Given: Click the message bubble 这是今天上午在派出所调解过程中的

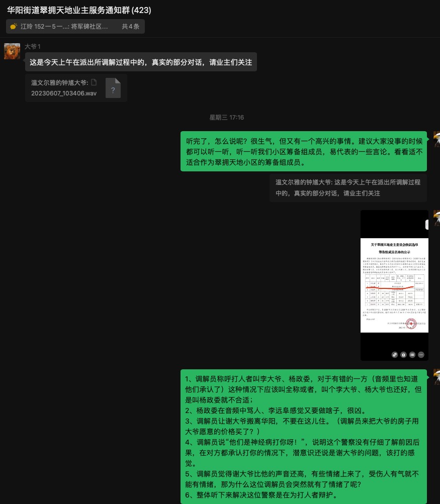Looking at the screenshot, I should (141, 62).
